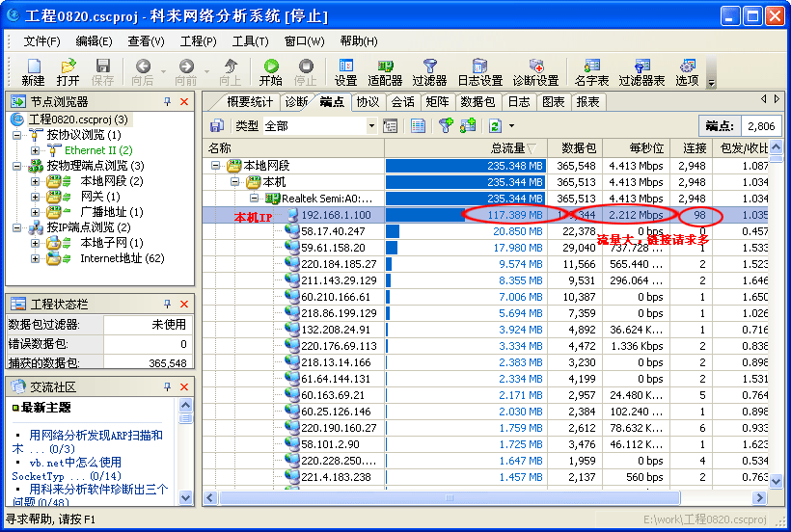This screenshot has height=532, width=791.
Task: Click the 新建 (New) toolbar icon
Action: 34,72
